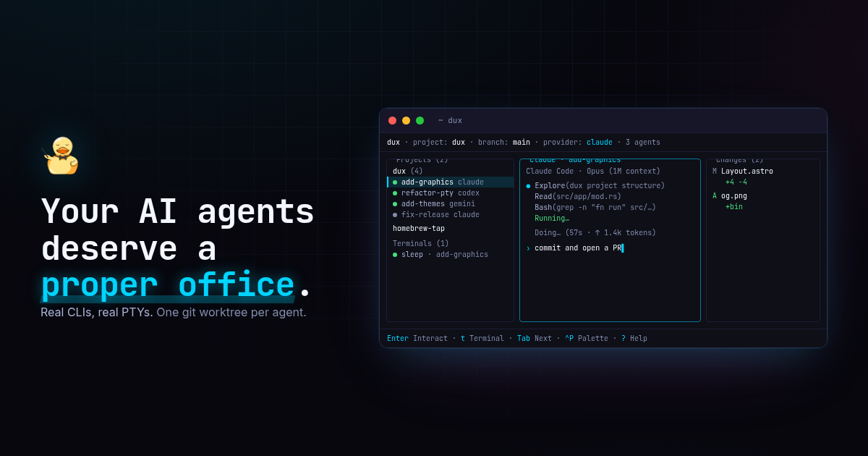
Task: Click the +bin diff stat
Action: click(734, 207)
